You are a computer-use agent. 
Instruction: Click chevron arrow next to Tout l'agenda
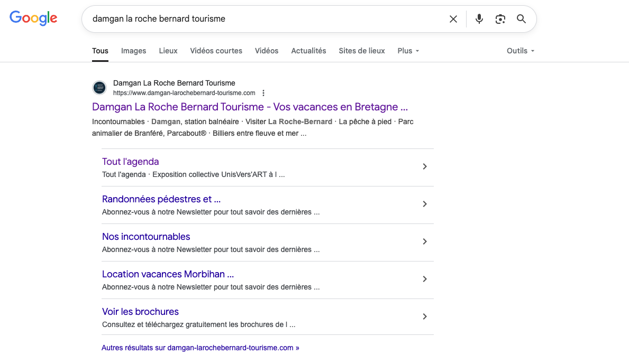(424, 167)
